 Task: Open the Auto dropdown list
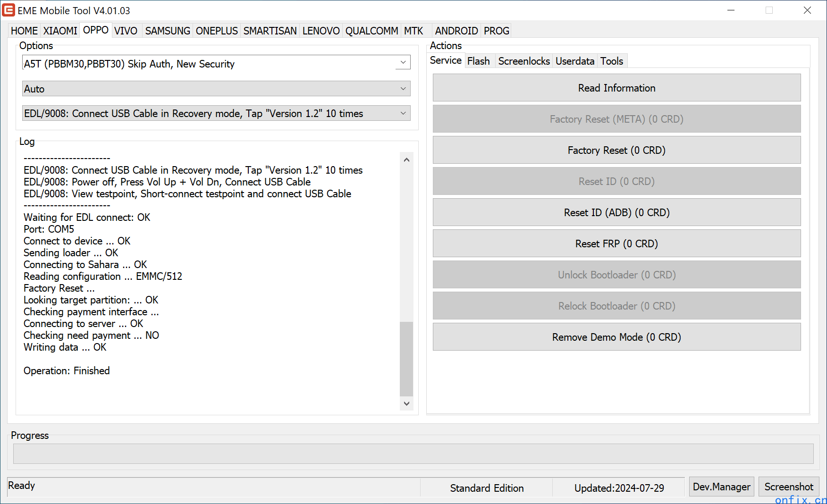tap(216, 89)
